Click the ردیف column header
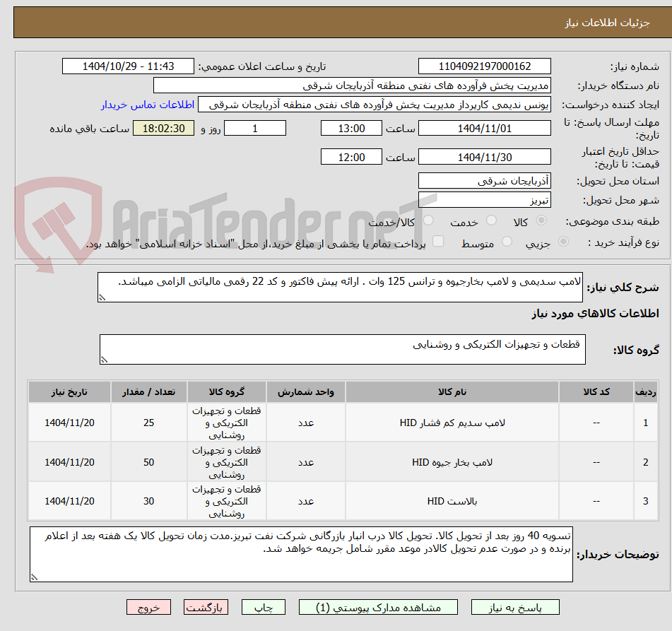The height and width of the screenshot is (631, 672). point(645,391)
